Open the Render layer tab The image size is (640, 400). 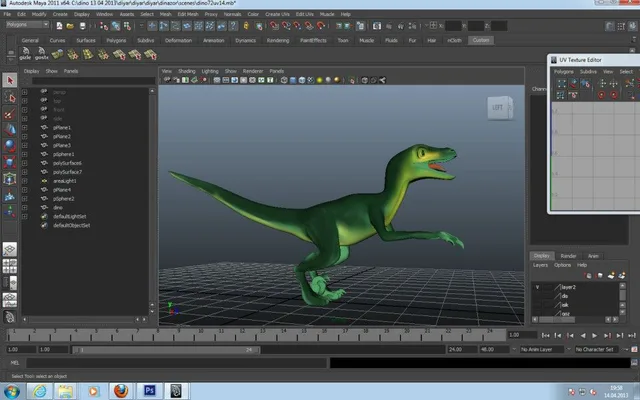point(568,256)
